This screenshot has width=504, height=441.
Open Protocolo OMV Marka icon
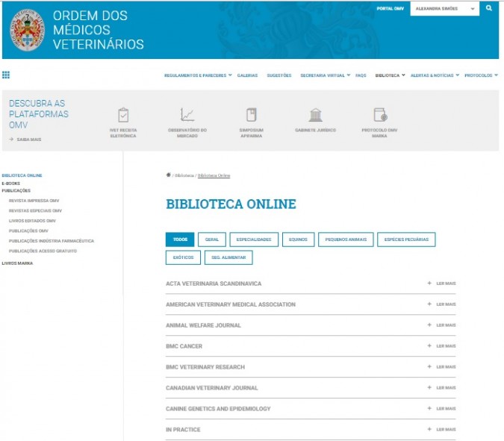click(380, 115)
